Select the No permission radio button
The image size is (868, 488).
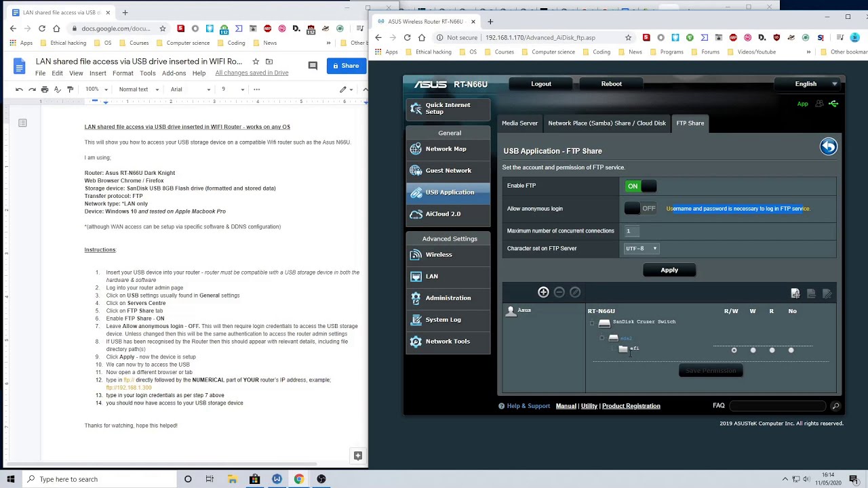click(x=791, y=350)
